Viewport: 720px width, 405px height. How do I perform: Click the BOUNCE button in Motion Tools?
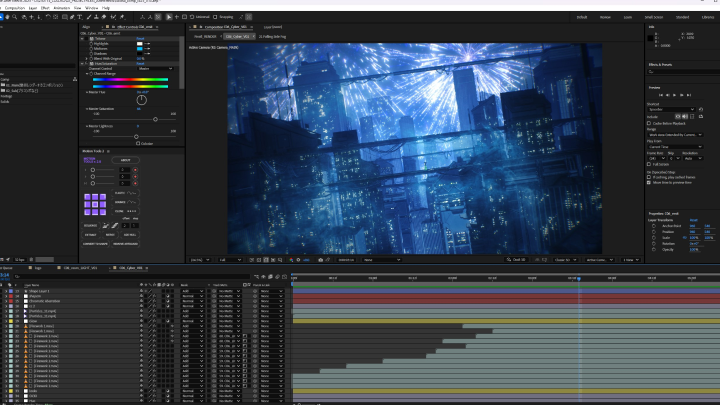tap(126, 202)
